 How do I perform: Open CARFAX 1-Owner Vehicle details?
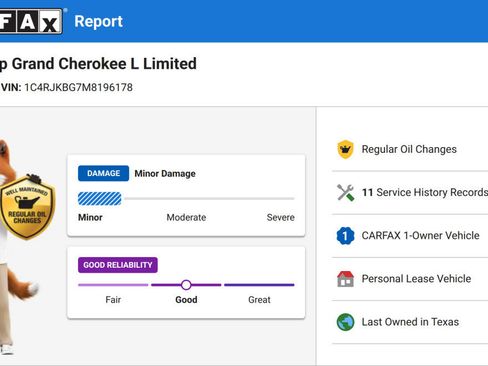pos(410,236)
